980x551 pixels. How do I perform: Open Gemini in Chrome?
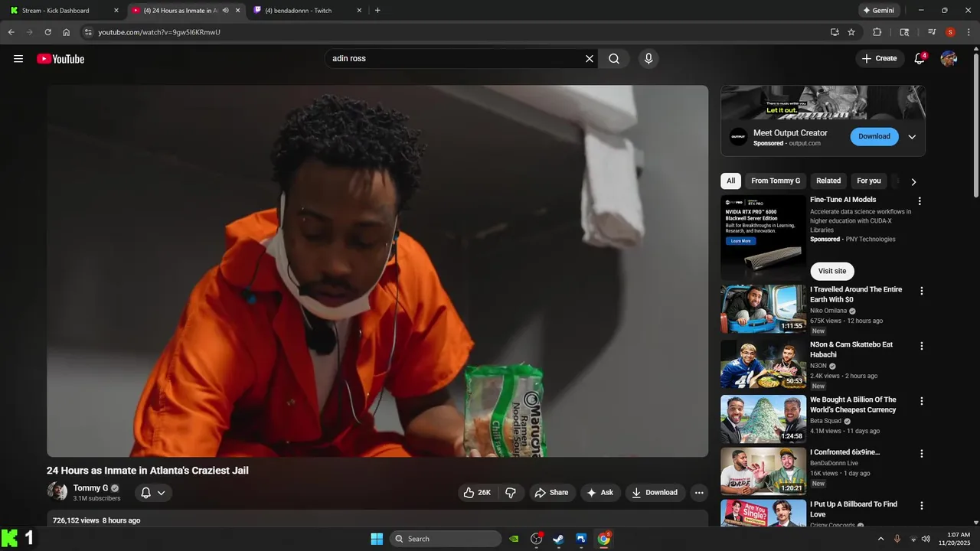click(878, 11)
